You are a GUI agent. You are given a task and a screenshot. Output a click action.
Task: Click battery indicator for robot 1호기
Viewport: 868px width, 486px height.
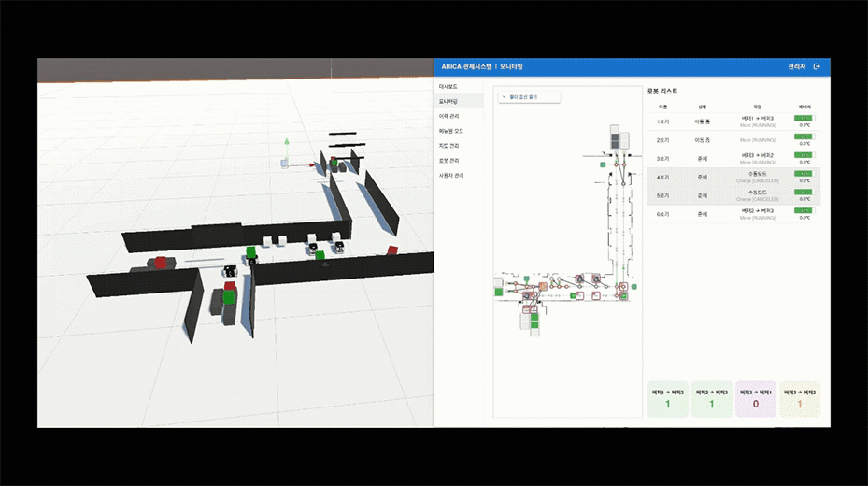pos(804,118)
